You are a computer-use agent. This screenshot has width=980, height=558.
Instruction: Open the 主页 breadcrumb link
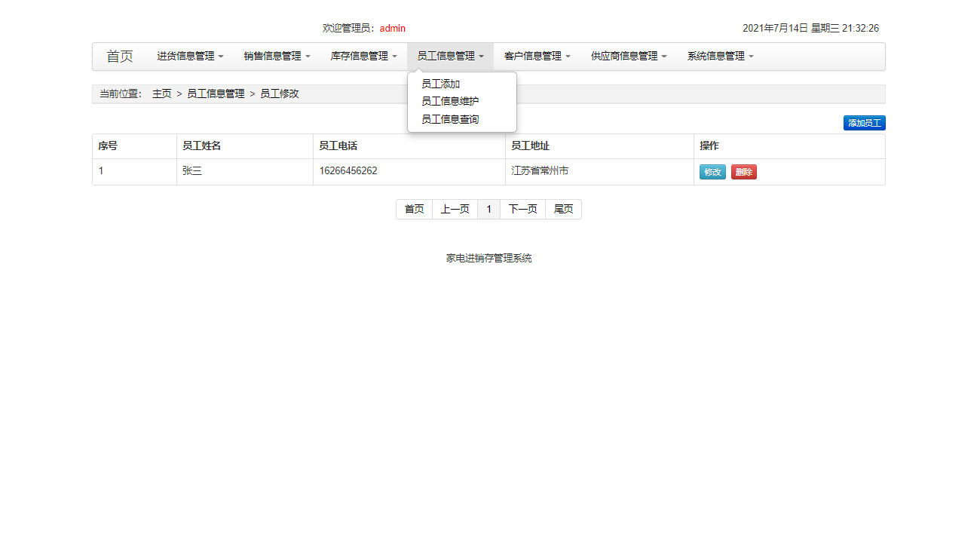[161, 94]
